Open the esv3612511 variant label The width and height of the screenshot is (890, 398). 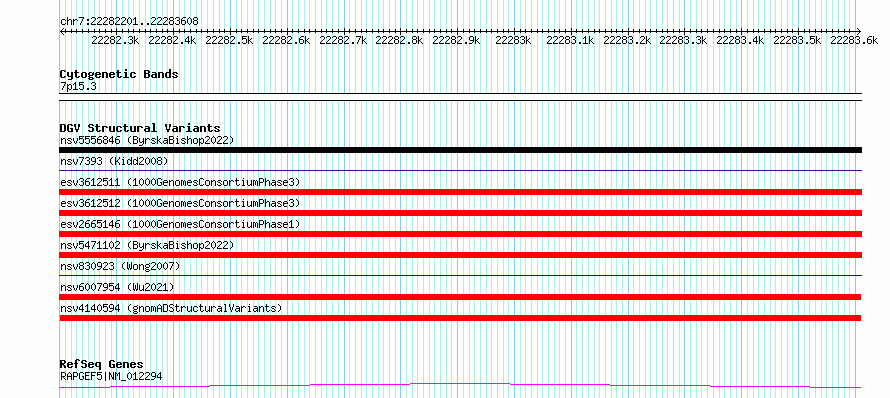[180, 182]
